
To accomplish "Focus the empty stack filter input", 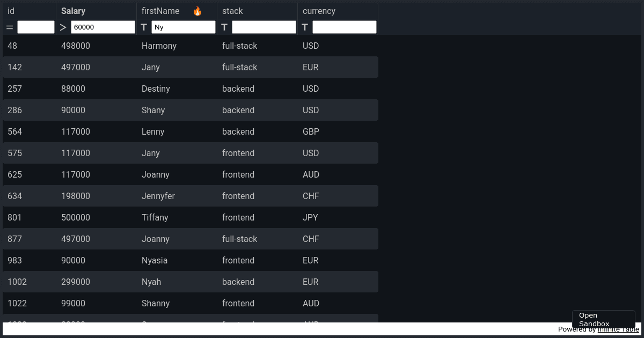I will click(x=264, y=27).
